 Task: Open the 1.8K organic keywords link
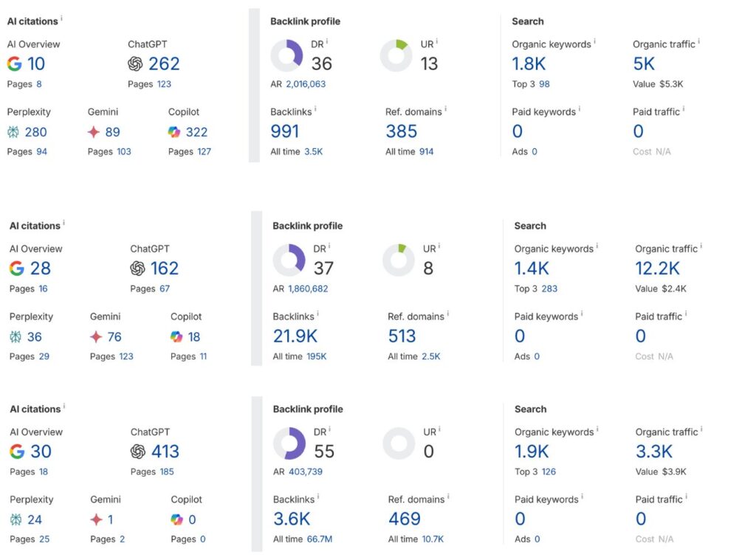pyautogui.click(x=530, y=64)
